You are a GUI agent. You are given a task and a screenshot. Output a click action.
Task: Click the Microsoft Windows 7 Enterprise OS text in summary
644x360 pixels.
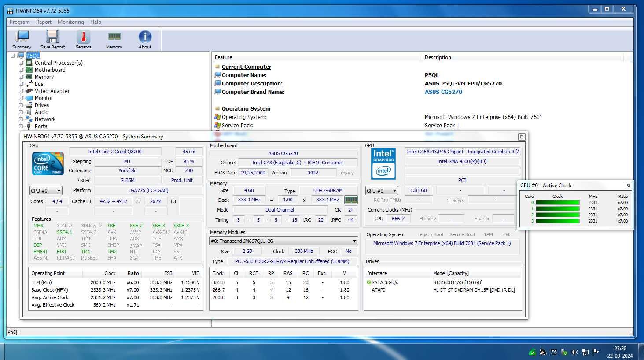pyautogui.click(x=442, y=243)
